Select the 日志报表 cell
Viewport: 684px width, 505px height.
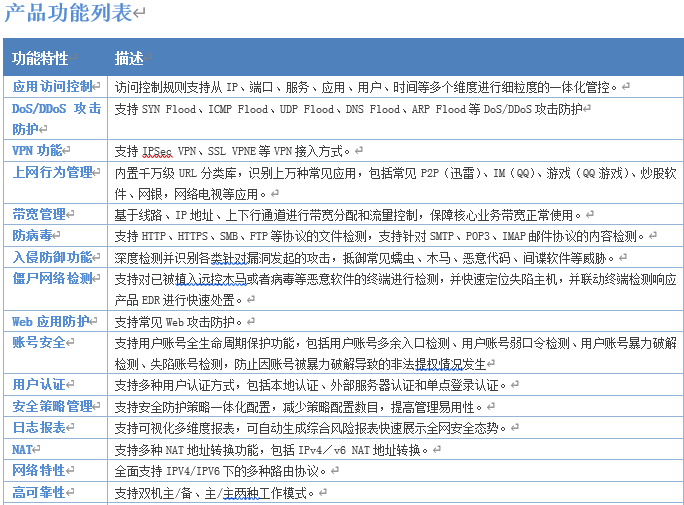[x=55, y=427]
